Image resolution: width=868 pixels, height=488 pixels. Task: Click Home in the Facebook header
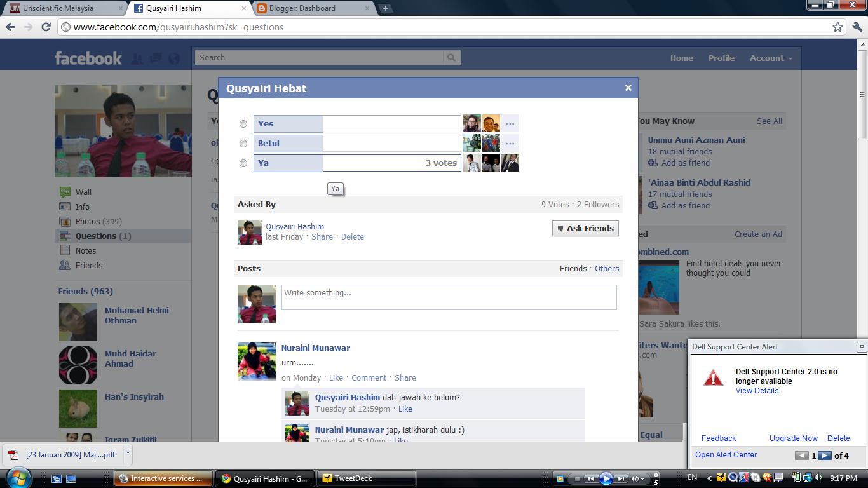pyautogui.click(x=681, y=58)
